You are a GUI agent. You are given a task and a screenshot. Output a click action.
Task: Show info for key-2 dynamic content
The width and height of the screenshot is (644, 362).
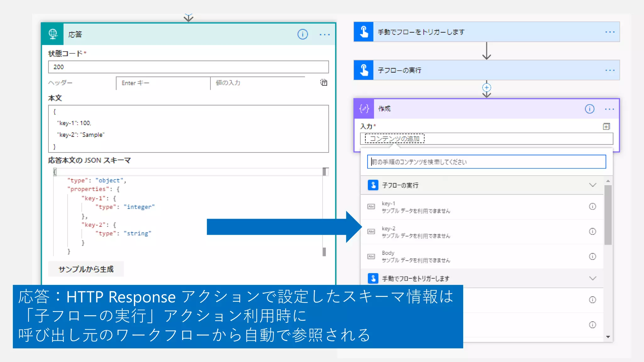[592, 232]
